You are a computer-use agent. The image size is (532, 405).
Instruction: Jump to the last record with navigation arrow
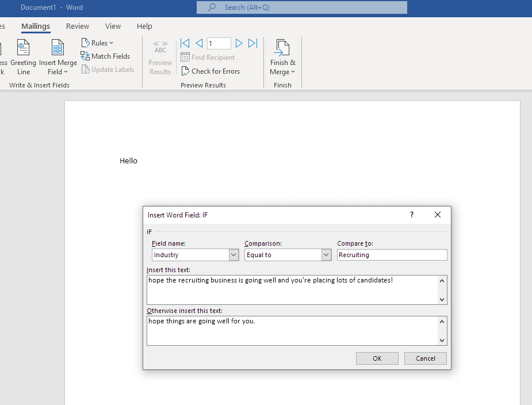tap(252, 43)
